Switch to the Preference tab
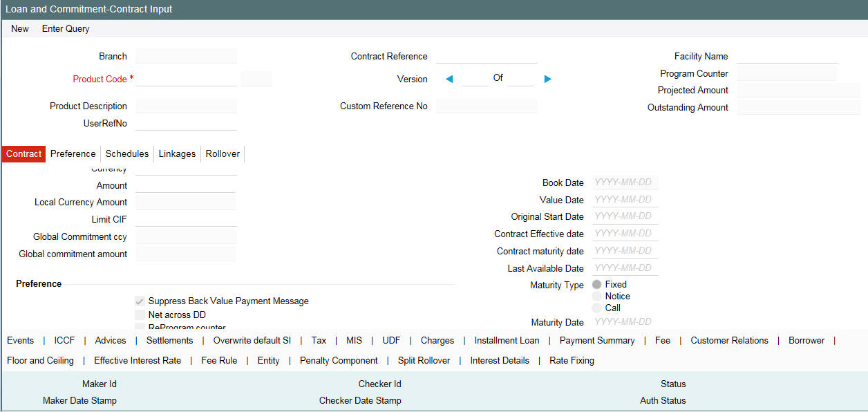The image size is (868, 412). (x=73, y=153)
